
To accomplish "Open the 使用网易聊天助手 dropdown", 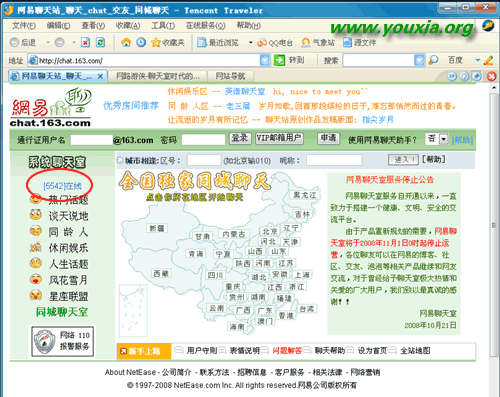I will click(x=443, y=139).
